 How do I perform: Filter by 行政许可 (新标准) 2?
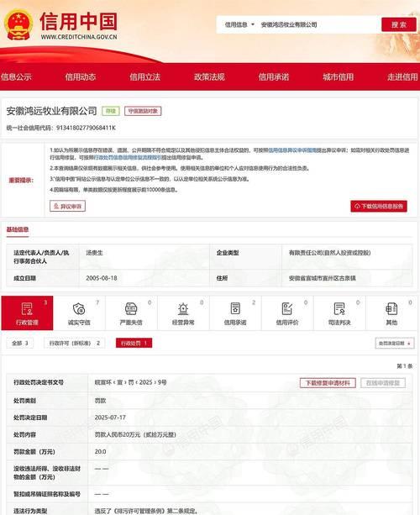click(75, 344)
